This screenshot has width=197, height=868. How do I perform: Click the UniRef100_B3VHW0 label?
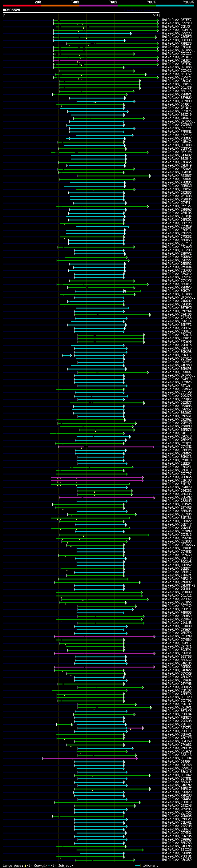(177, 98)
